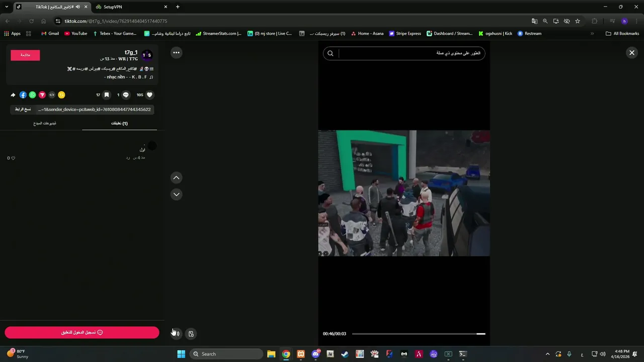View site information icon in address bar
Image resolution: width=644 pixels, height=362 pixels.
[x=58, y=21]
